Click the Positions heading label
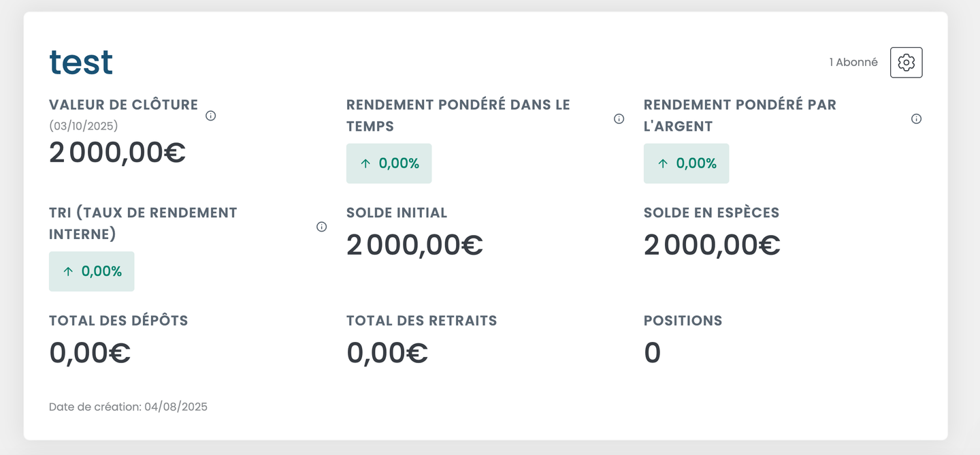Screen dimensions: 980x455 pyautogui.click(x=683, y=321)
